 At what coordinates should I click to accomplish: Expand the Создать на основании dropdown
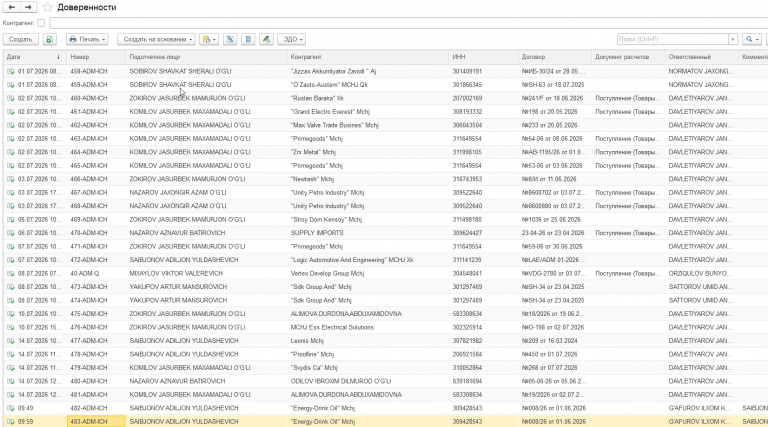[x=156, y=39]
